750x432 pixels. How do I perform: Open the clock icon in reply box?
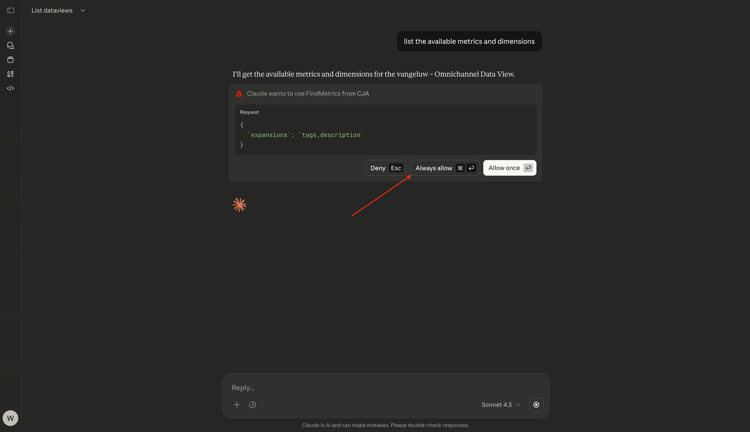click(253, 405)
